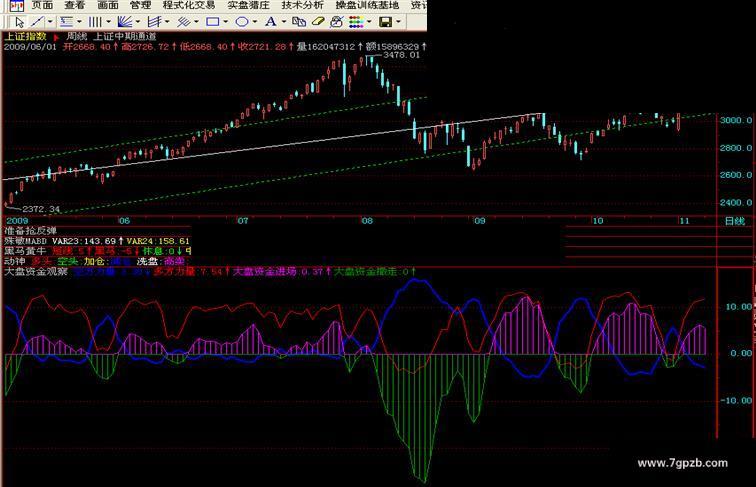Click the copy drawings icon
This screenshot has height=487, width=756.
(299, 22)
